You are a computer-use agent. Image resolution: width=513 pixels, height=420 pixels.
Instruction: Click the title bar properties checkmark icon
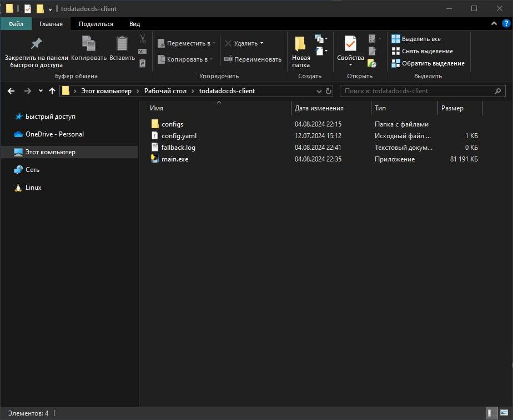tap(28, 8)
